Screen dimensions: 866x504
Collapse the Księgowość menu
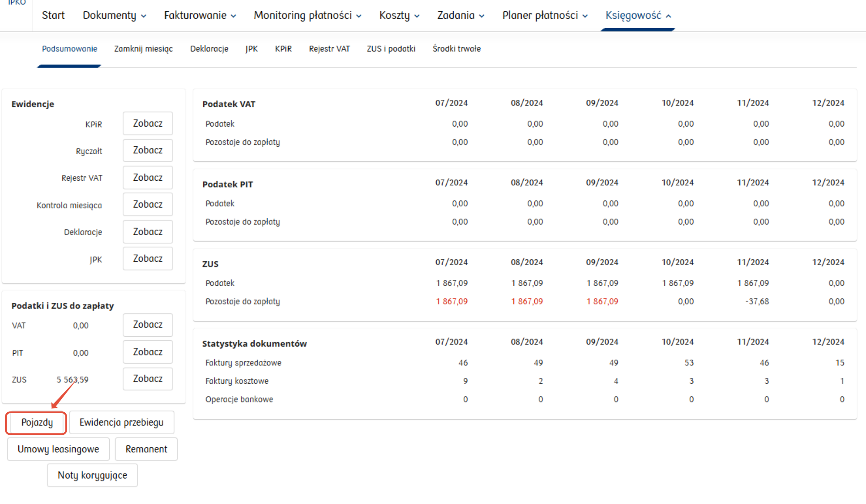click(x=638, y=15)
